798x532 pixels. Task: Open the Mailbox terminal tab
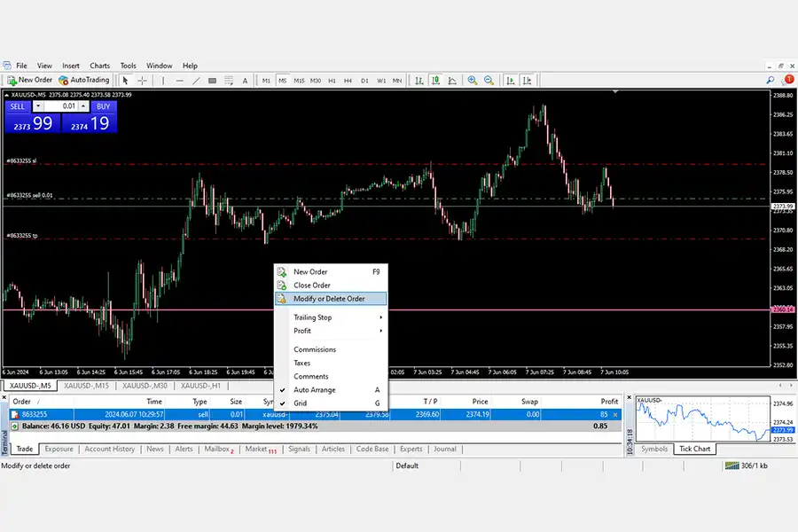(x=219, y=449)
